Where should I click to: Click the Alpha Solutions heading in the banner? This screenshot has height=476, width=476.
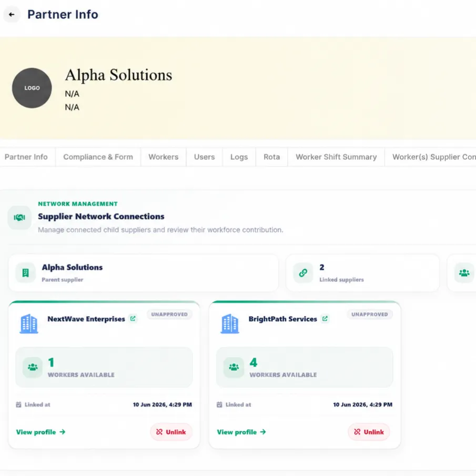pyautogui.click(x=118, y=75)
